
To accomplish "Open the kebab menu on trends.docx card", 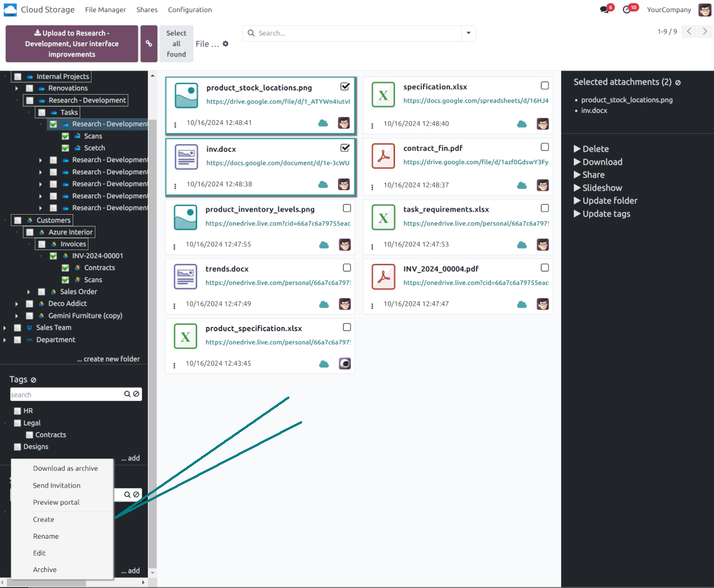I will click(175, 304).
